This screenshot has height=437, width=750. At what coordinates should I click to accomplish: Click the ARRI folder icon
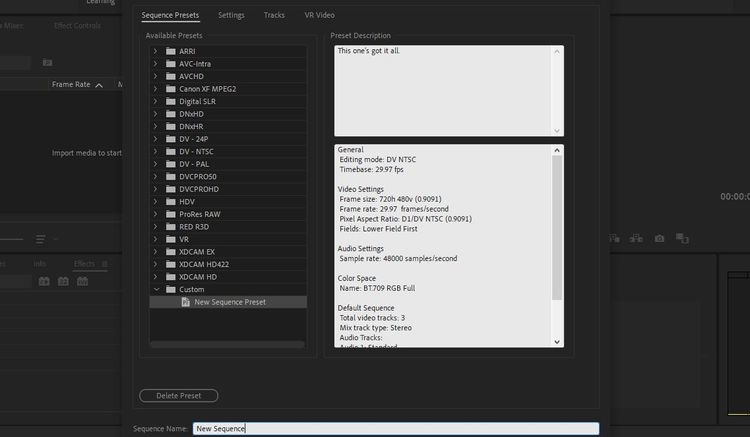(x=171, y=51)
